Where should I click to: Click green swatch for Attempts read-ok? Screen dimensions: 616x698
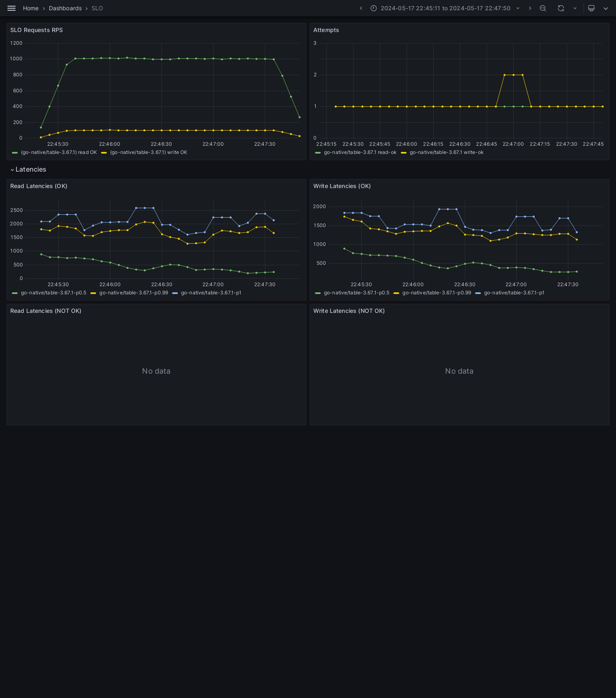[318, 153]
